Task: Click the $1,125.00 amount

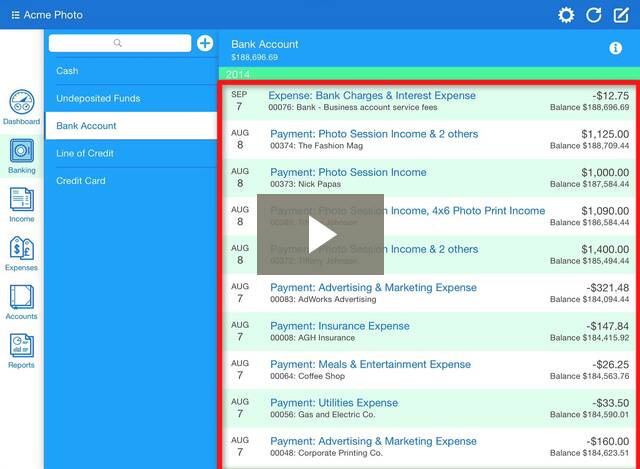Action: tap(605, 134)
